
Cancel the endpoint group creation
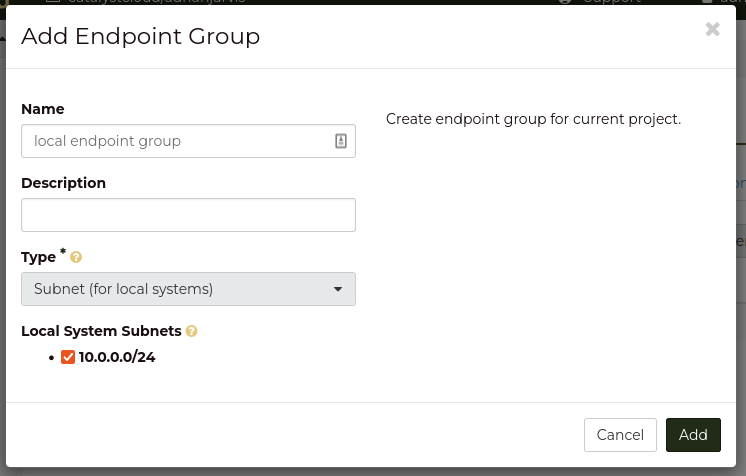tap(620, 435)
